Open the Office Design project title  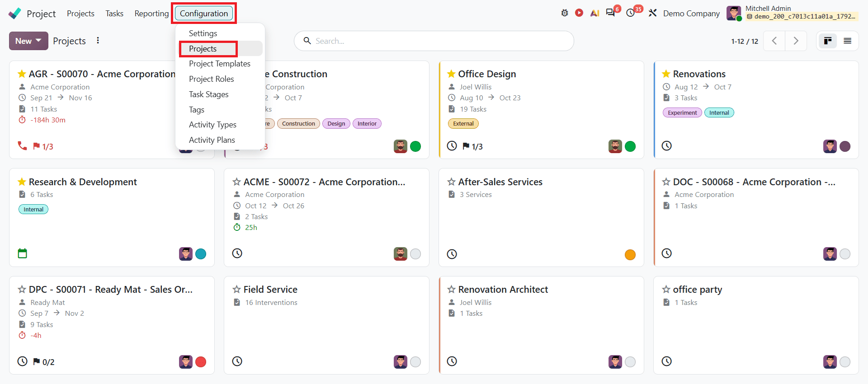(487, 74)
